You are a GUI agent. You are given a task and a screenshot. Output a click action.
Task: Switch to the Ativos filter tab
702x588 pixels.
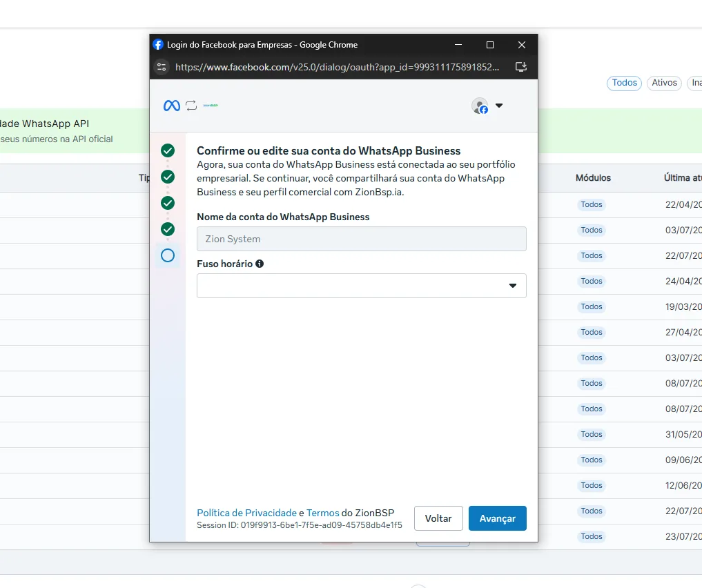point(665,84)
